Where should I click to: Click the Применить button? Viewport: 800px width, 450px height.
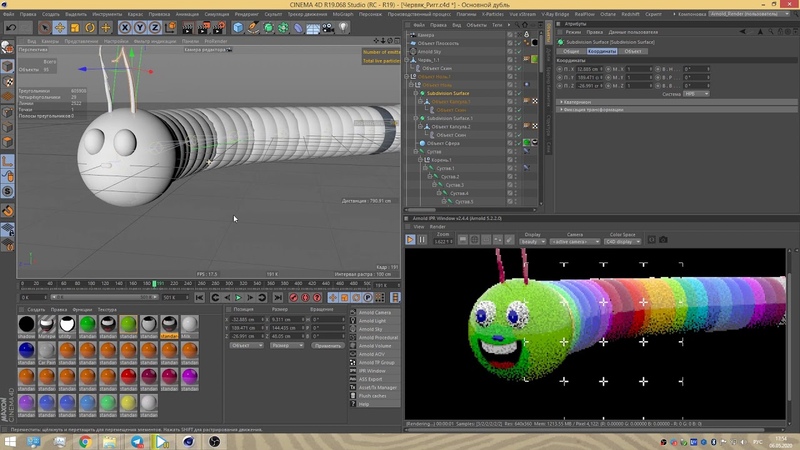pos(328,345)
